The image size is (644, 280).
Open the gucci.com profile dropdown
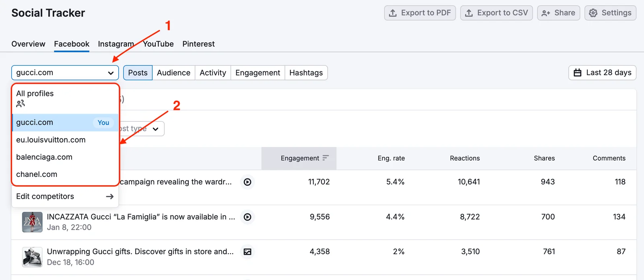click(x=65, y=73)
